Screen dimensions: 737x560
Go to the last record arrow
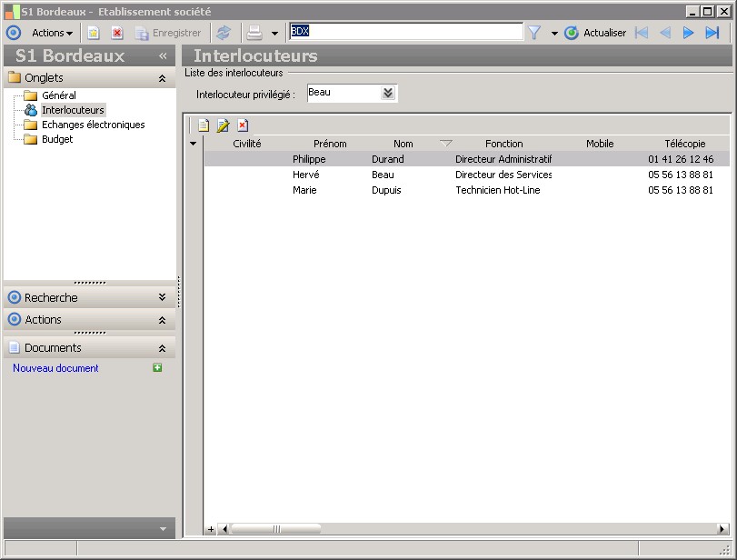(x=712, y=33)
